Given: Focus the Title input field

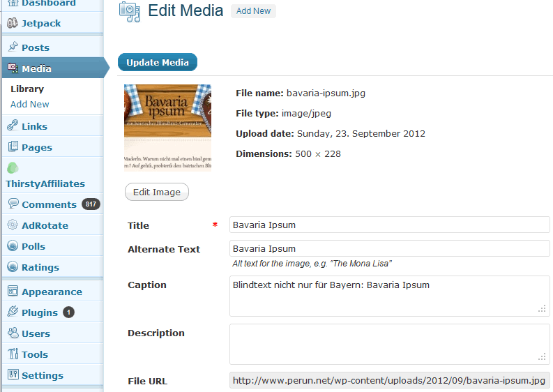Looking at the screenshot, I should (x=389, y=225).
